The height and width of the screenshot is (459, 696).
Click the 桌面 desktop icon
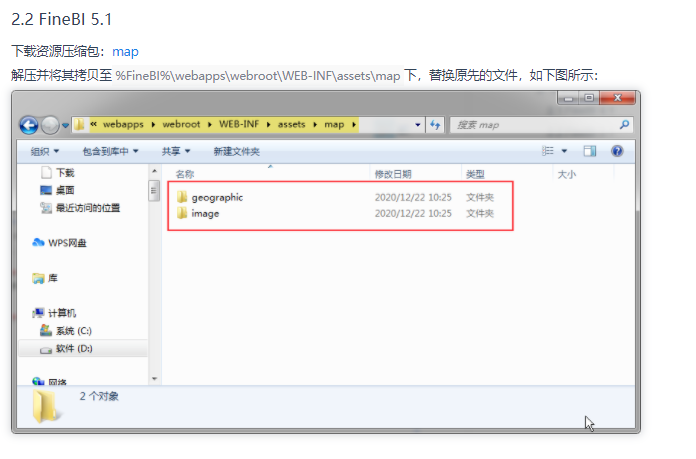46,190
